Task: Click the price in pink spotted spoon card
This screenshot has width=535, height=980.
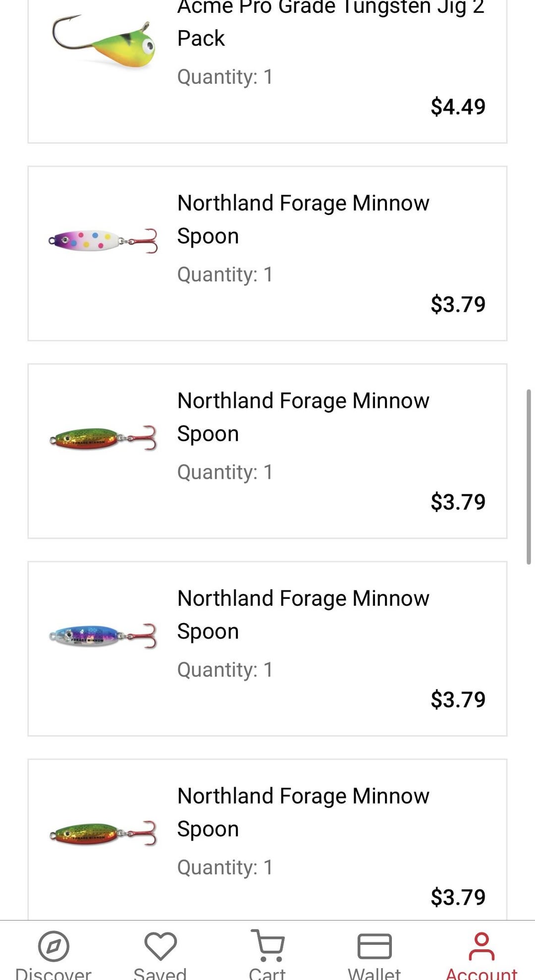Action: coord(458,304)
